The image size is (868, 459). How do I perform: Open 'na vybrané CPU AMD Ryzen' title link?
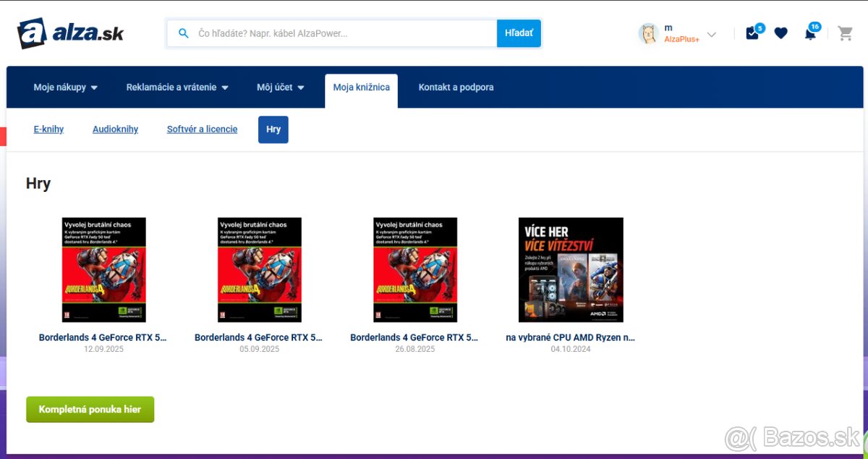coord(571,337)
